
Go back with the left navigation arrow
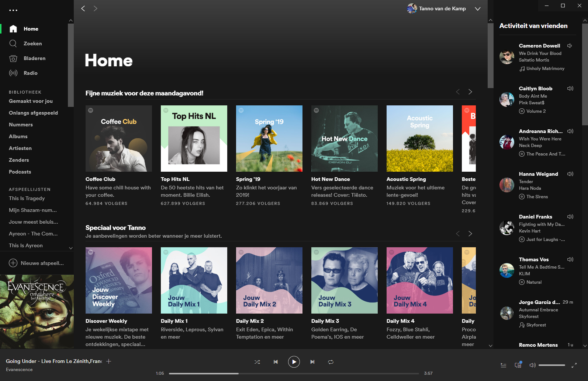(83, 8)
